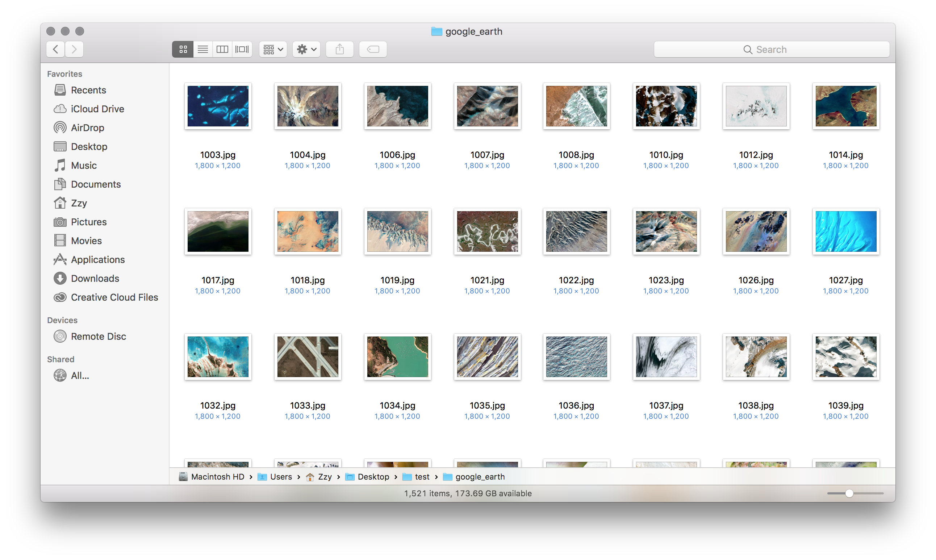Click Zzy in the path bar
Viewport: 936px width, 560px height.
point(319,477)
